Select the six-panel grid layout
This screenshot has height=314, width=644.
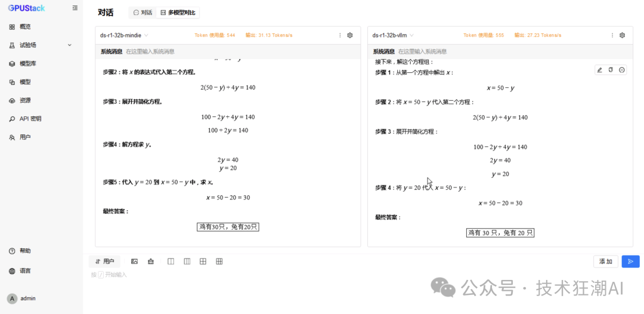(x=219, y=261)
